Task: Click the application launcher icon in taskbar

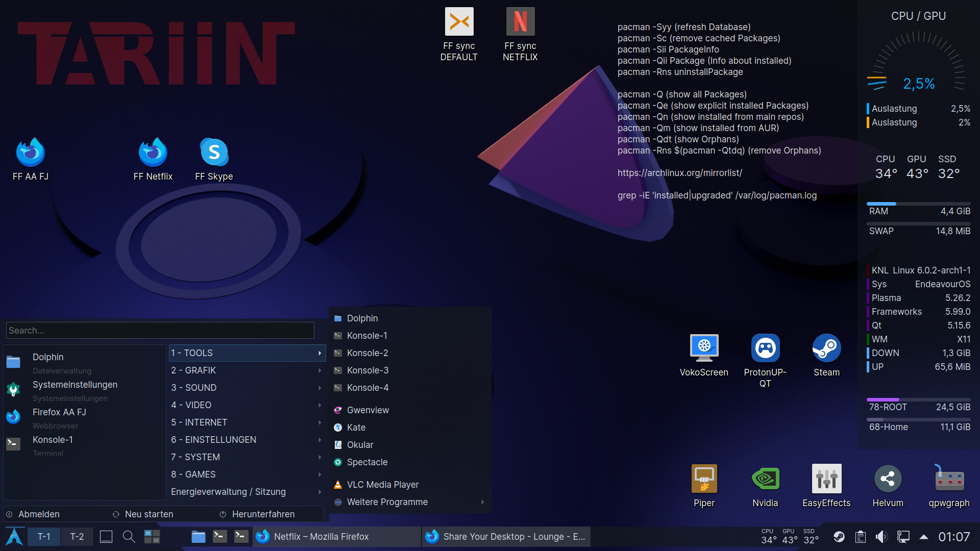Action: tap(14, 537)
